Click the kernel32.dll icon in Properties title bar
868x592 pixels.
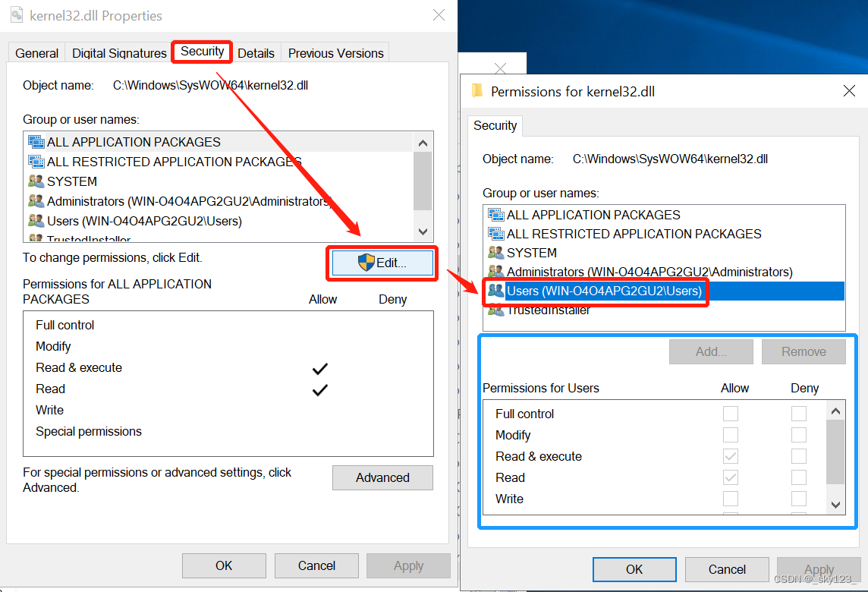tap(17, 14)
